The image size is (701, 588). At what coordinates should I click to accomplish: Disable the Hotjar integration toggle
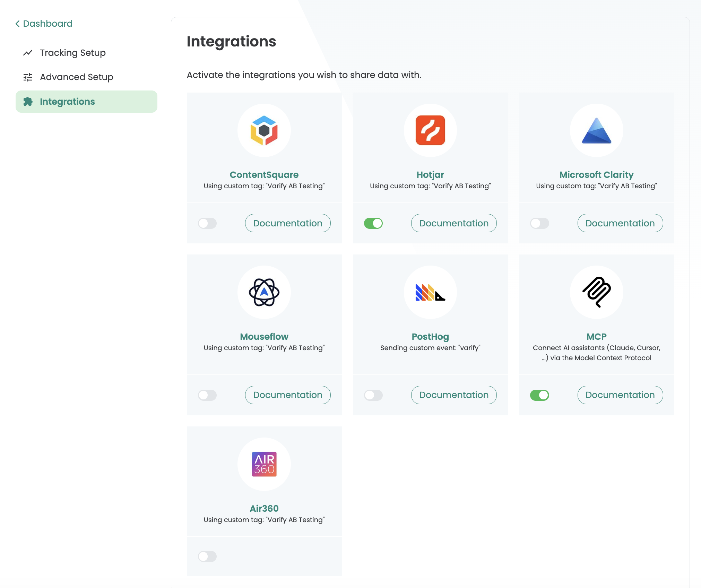point(373,223)
